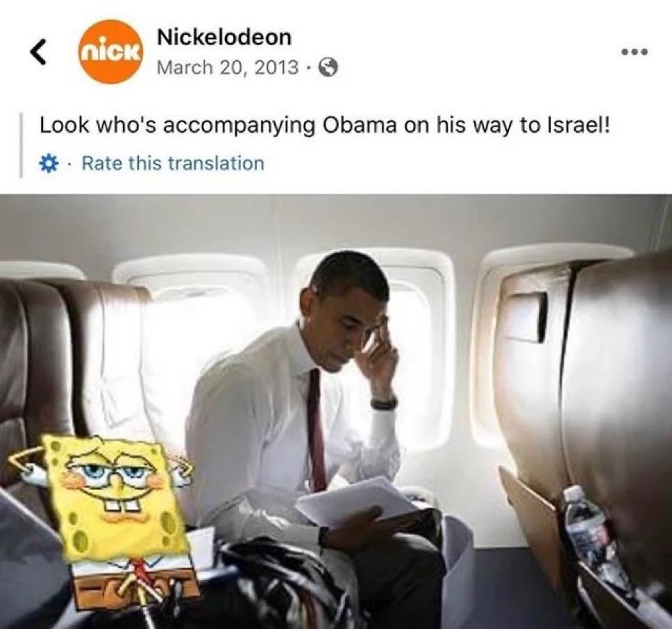Screen dimensions: 672x629
Task: Select the Rate this translation link
Action: [173, 163]
